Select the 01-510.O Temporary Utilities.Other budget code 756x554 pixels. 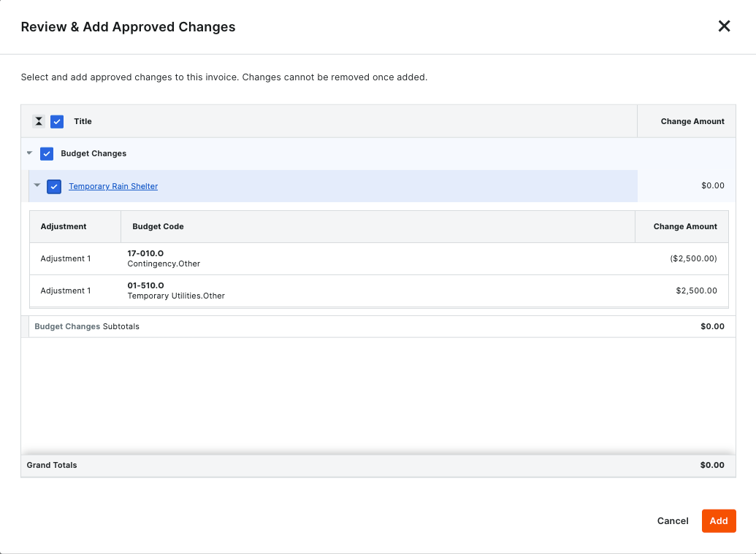[176, 291]
